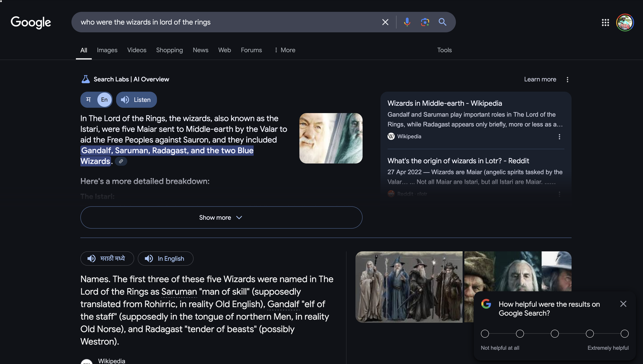Click in the search input field
Screen dimensions: 643x364
227,22
